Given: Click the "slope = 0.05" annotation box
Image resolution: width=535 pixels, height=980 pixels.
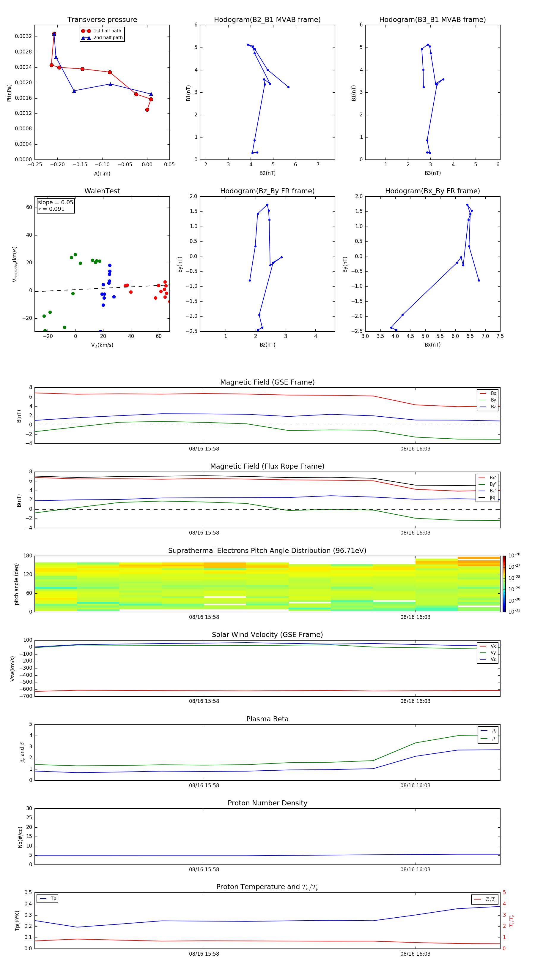Looking at the screenshot, I should click(x=56, y=206).
